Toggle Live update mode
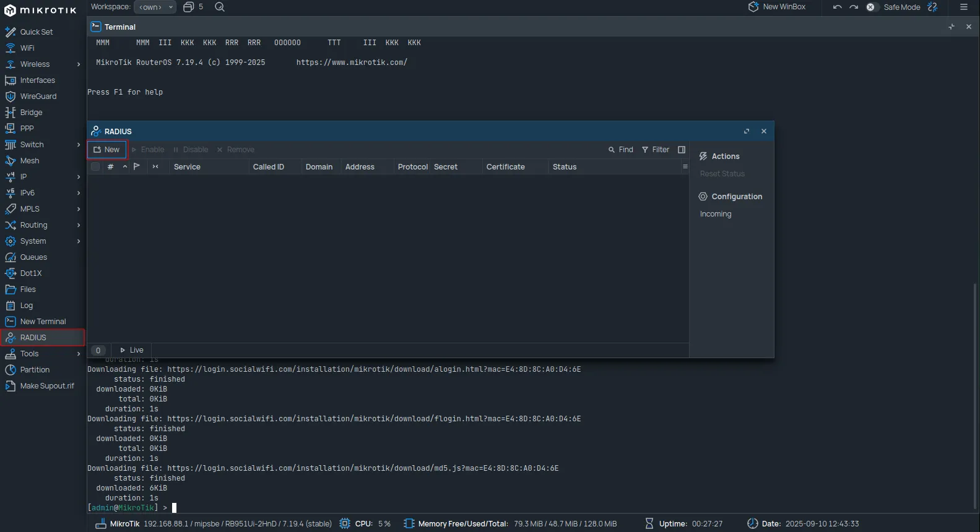The height and width of the screenshot is (532, 980). click(131, 350)
